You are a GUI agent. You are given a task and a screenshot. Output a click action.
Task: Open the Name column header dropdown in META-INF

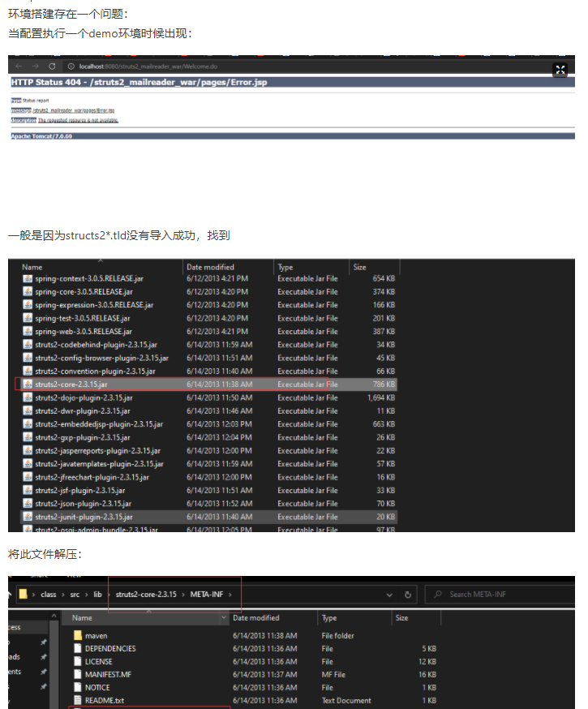click(223, 617)
